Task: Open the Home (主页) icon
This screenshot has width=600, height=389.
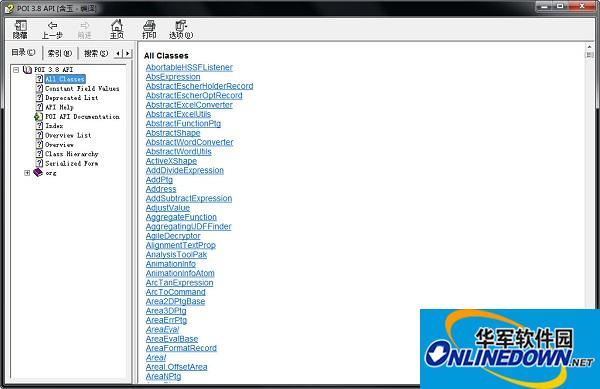Action: (117, 25)
